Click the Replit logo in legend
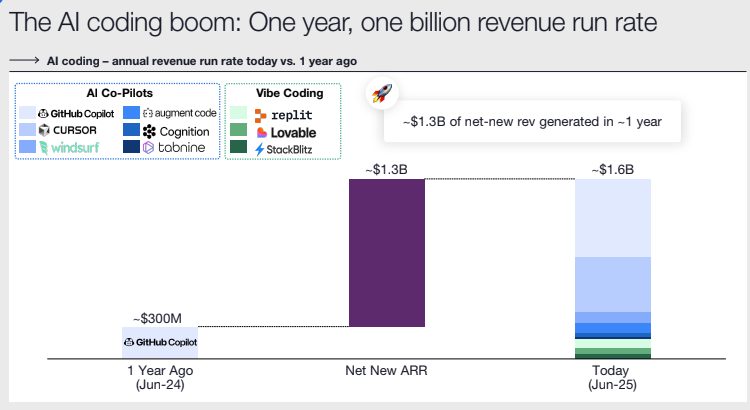The image size is (750, 410). click(x=283, y=115)
